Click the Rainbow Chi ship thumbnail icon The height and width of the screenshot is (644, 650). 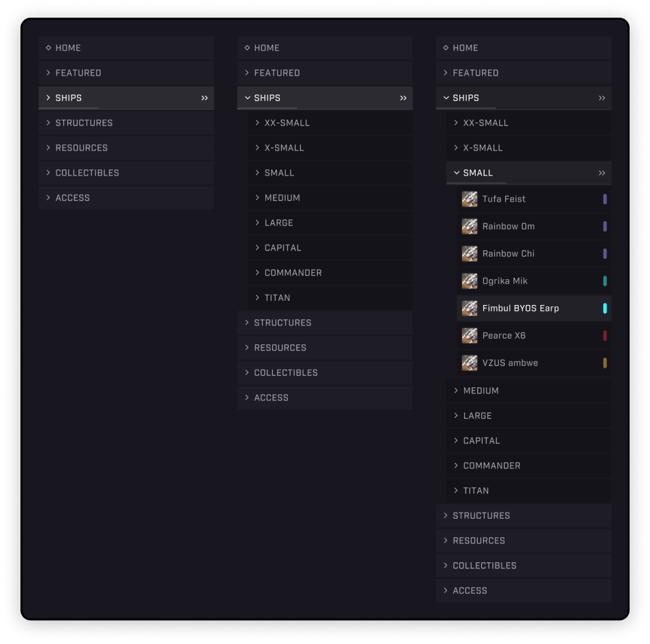(470, 253)
